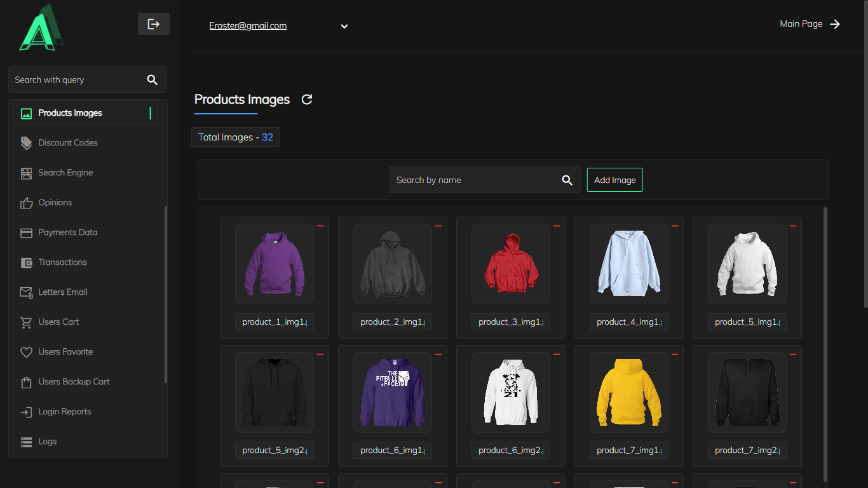This screenshot has height=488, width=868.
Task: Go to Users Favorite heart item
Action: pyautogui.click(x=65, y=352)
